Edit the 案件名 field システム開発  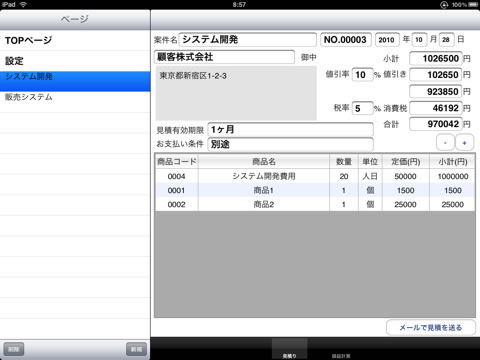pos(248,40)
